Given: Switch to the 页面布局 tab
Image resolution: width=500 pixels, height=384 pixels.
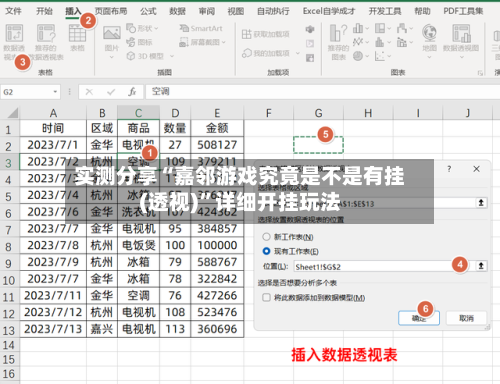Looking at the screenshot, I should point(111,11).
